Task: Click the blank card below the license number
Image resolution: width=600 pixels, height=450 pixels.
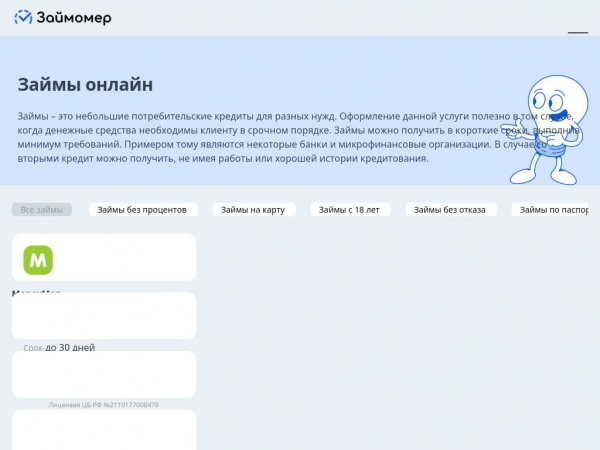Action: coord(103,430)
